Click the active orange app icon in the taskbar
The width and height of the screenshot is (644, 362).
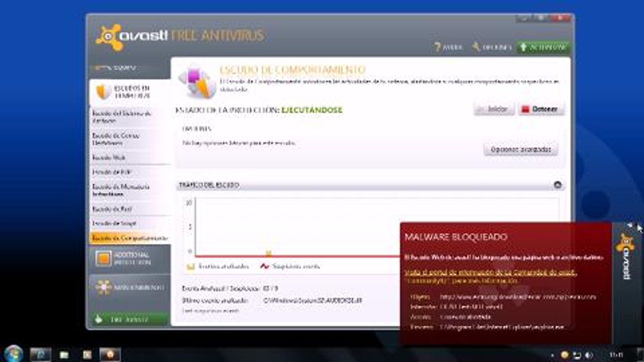point(110,354)
